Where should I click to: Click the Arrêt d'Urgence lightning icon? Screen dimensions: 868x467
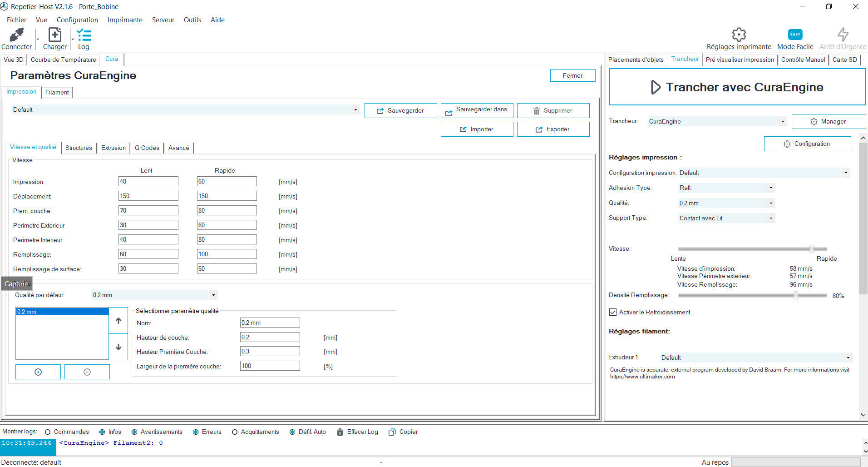[843, 35]
